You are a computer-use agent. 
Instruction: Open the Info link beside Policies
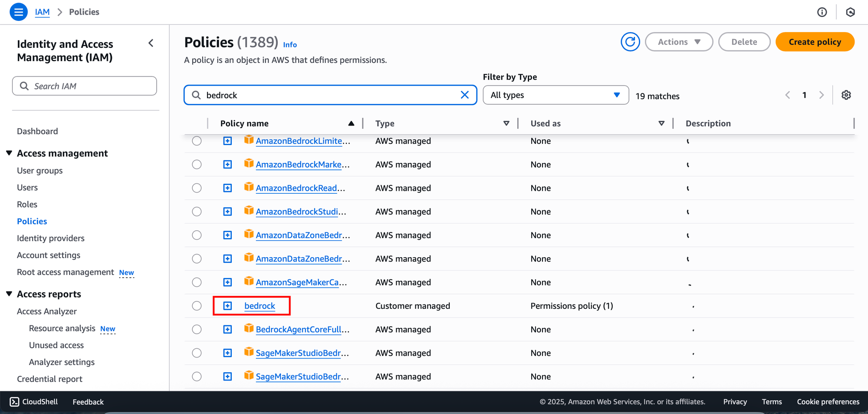point(290,44)
